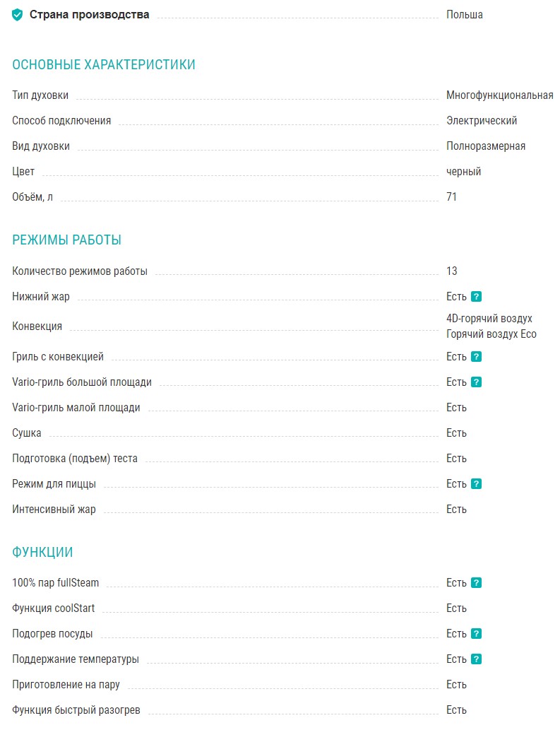Show hint for Подогрев посуды
The image size is (560, 730).
(477, 634)
